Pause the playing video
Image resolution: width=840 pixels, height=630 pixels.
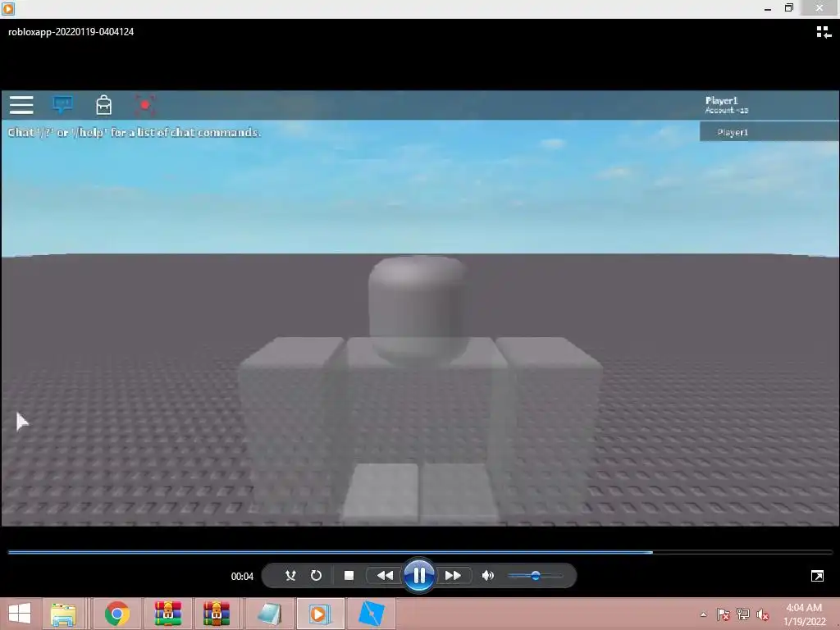[419, 575]
